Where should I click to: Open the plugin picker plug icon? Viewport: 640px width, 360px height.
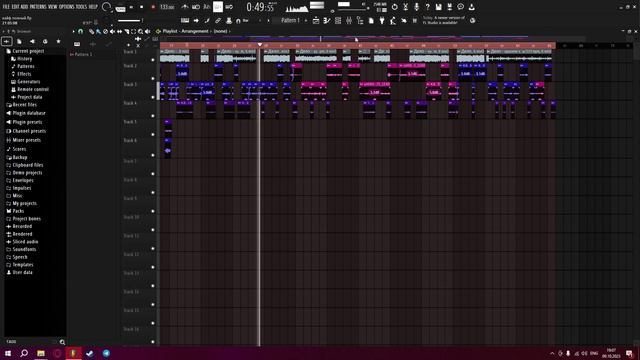382,20
